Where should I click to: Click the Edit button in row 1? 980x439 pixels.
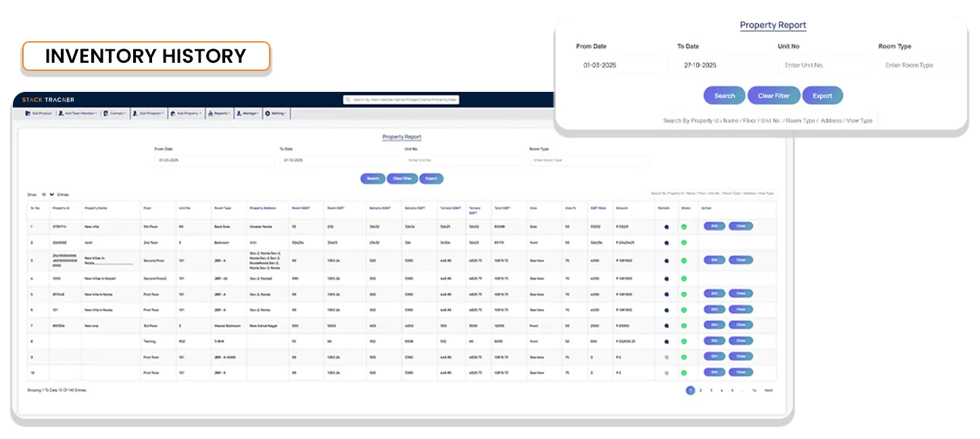click(x=714, y=226)
